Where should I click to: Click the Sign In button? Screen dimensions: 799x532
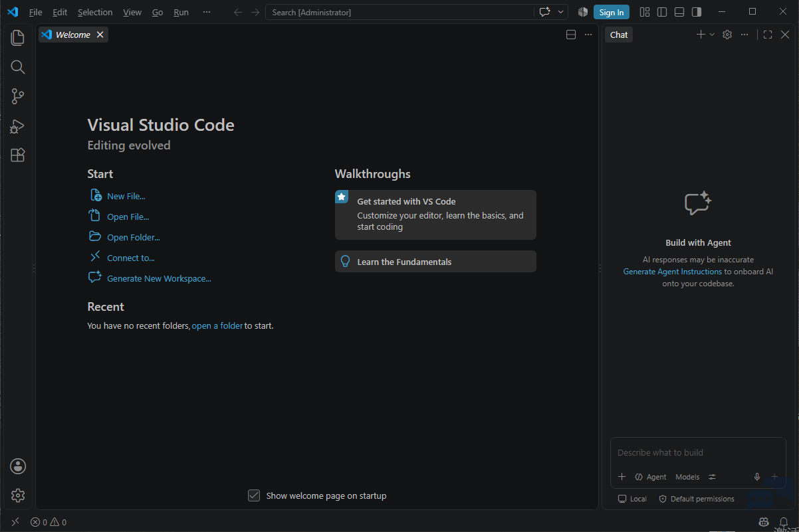click(612, 12)
